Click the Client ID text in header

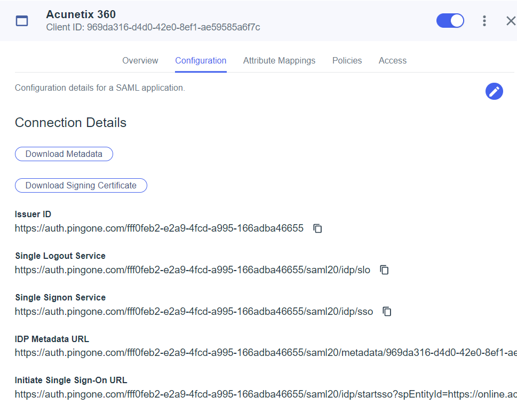coord(153,27)
